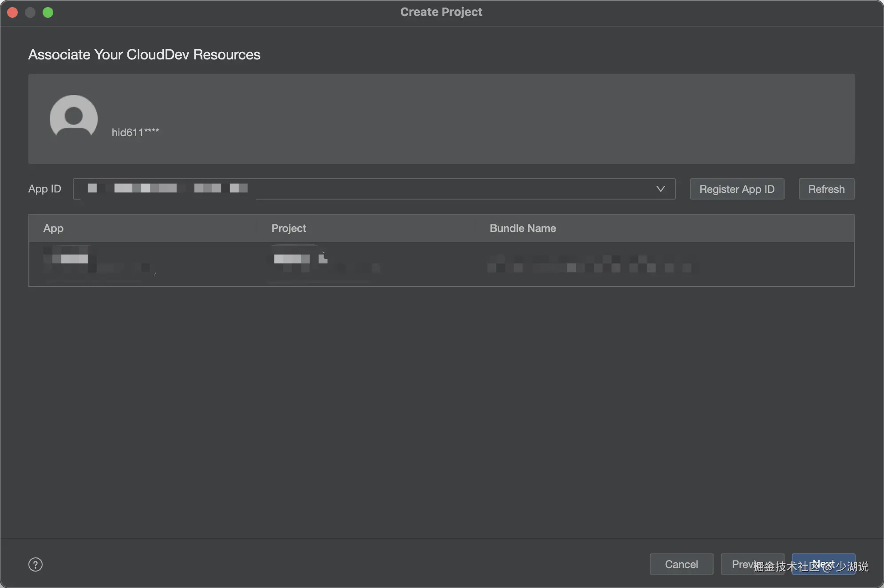Maximize the dialog with green button

tap(48, 12)
